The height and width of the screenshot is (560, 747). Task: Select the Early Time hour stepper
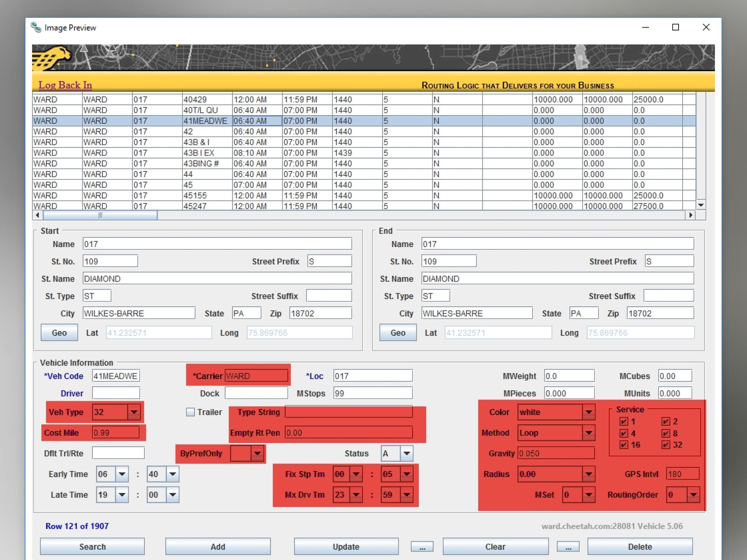(109, 474)
